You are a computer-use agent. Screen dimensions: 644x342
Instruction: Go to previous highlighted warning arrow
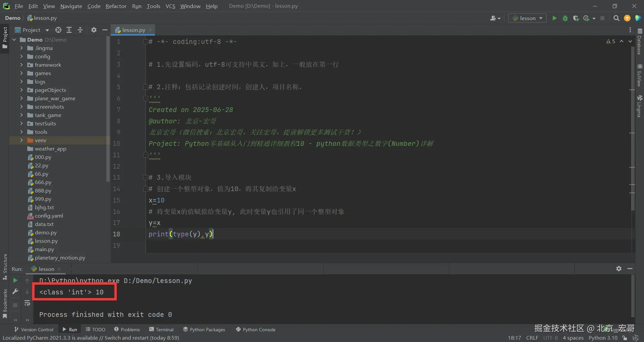tap(622, 41)
